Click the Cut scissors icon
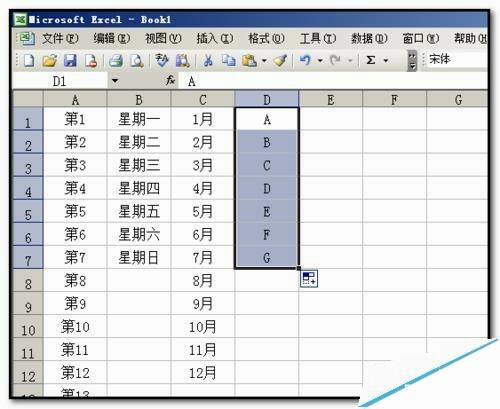The height and width of the screenshot is (409, 500). [x=208, y=60]
